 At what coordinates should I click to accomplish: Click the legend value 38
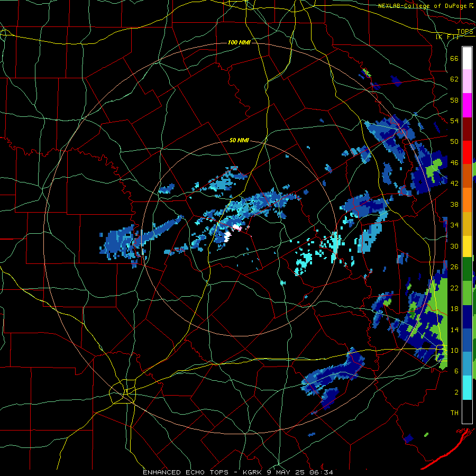click(454, 204)
